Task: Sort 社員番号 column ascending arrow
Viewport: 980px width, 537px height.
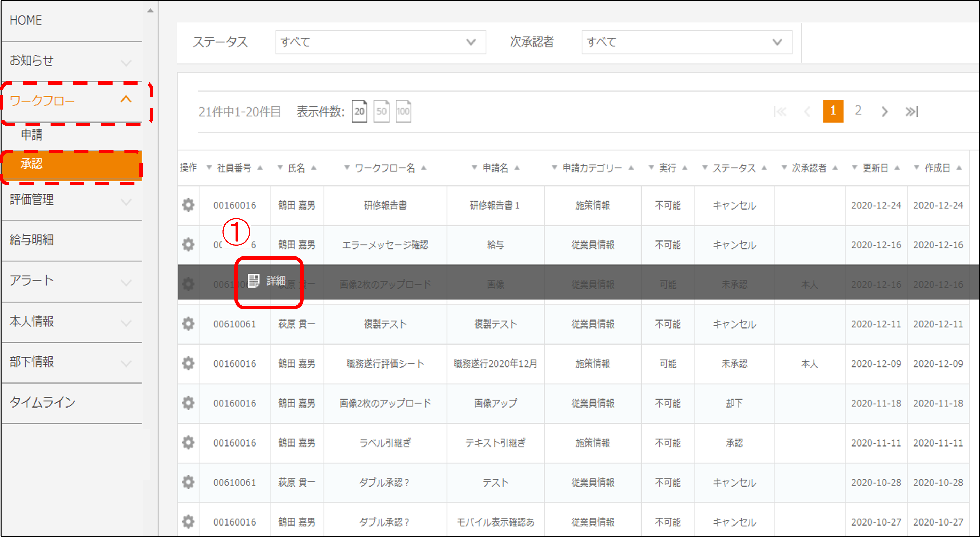Action: [260, 168]
